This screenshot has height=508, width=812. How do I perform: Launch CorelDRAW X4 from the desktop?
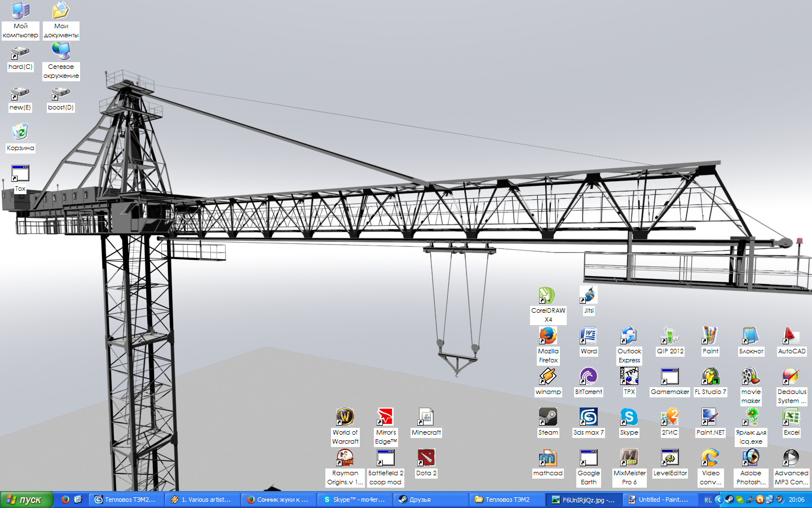pos(548,296)
